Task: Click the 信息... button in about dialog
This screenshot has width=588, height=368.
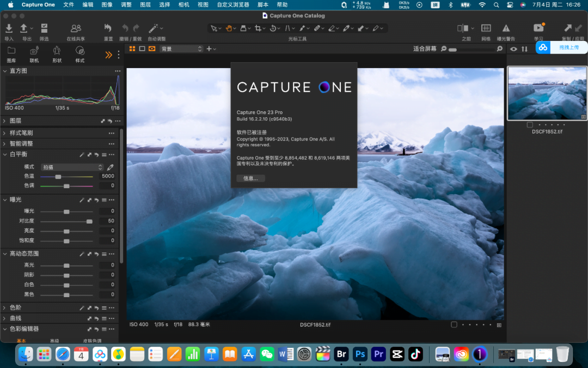Action: pyautogui.click(x=250, y=178)
